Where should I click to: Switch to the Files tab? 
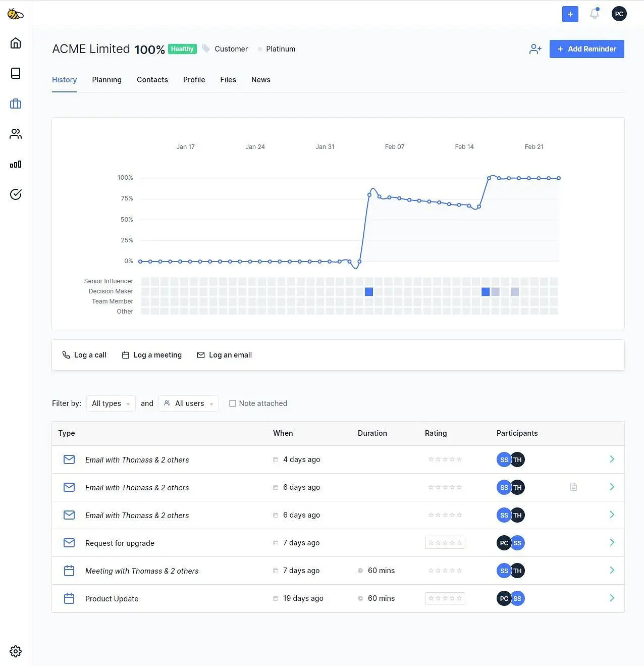pos(228,80)
